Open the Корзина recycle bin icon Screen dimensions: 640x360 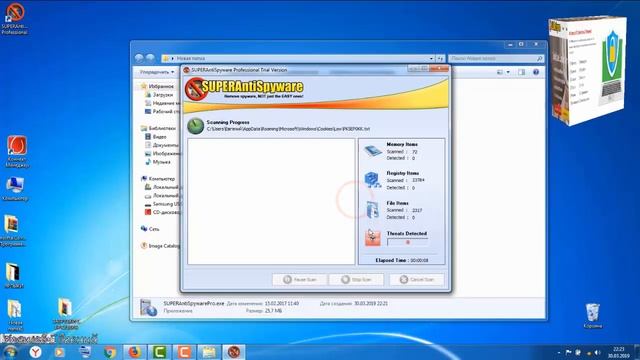592,316
